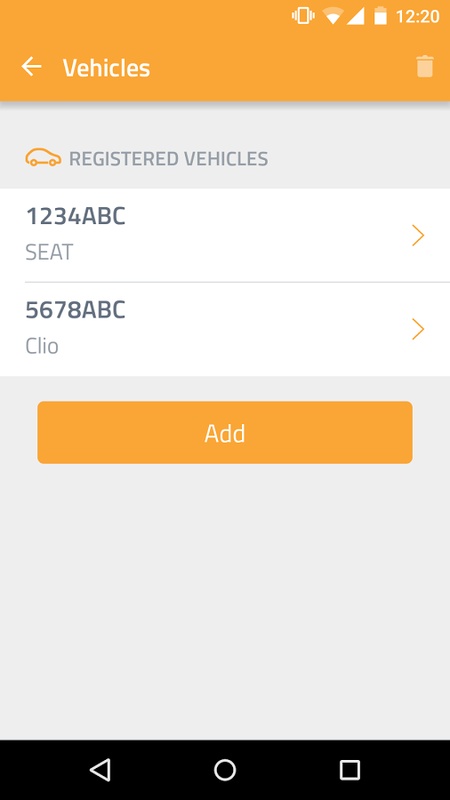
Task: Tap the Wi-Fi status icon
Action: pos(333,16)
